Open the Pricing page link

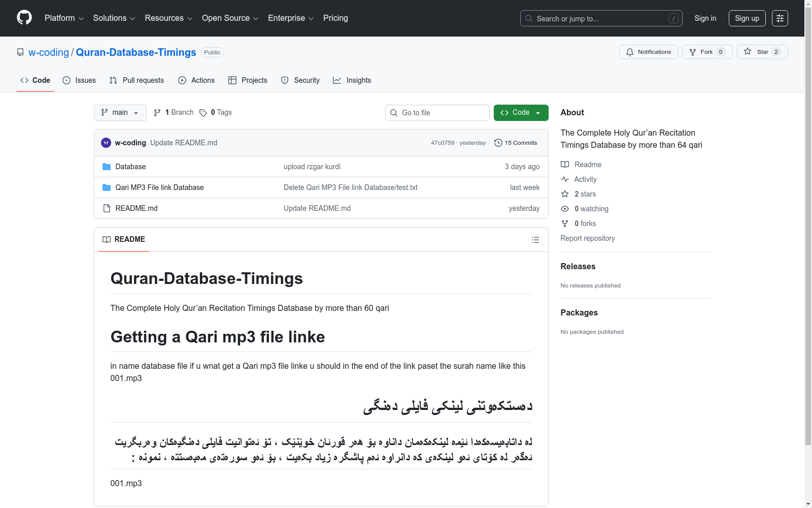[335, 18]
